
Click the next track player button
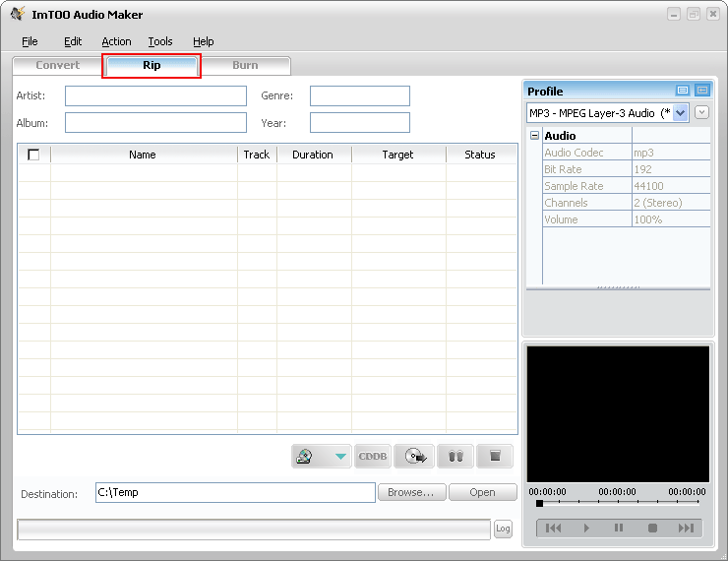tap(686, 528)
